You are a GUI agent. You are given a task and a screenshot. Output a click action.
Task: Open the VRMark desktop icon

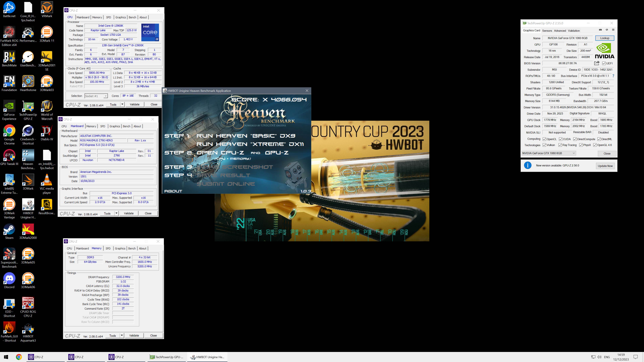47,10
